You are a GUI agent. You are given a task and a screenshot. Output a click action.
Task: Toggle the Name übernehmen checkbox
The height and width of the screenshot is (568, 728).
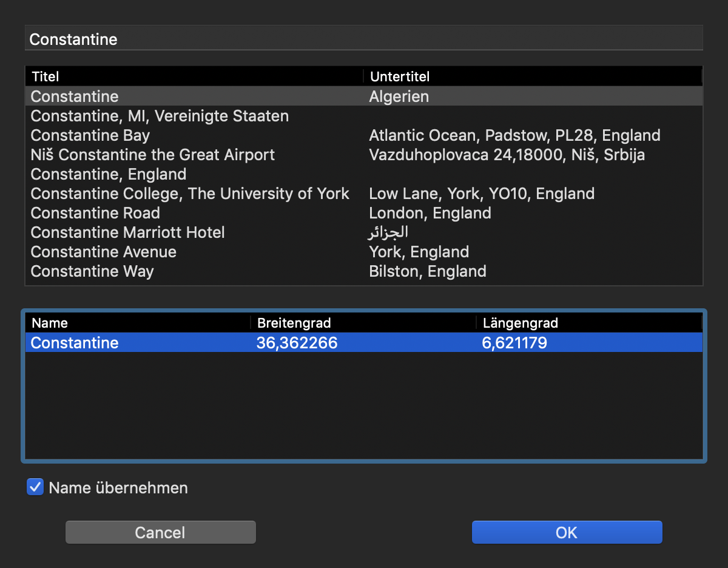[35, 487]
